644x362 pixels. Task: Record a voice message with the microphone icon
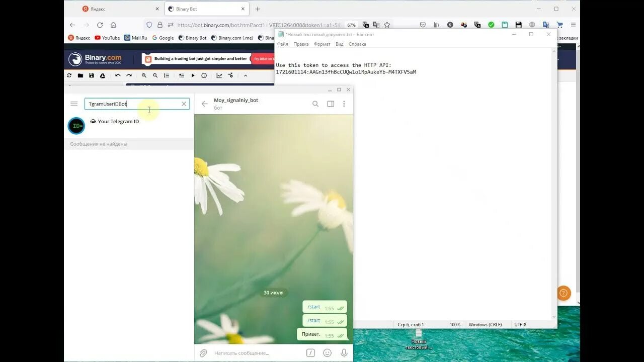[x=344, y=353]
